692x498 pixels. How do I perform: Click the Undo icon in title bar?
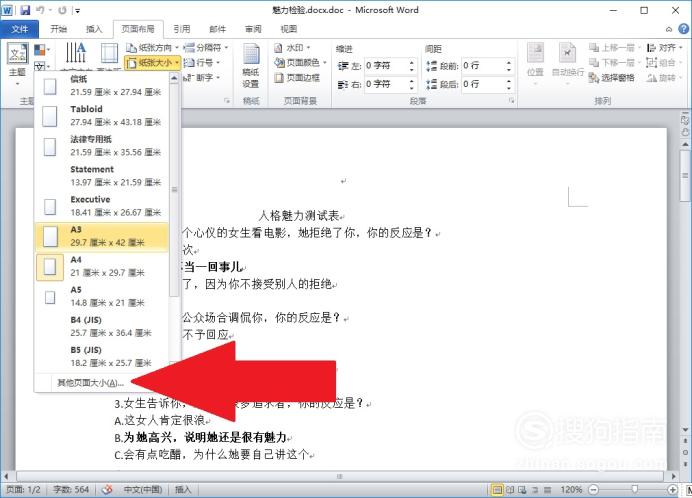pos(40,10)
